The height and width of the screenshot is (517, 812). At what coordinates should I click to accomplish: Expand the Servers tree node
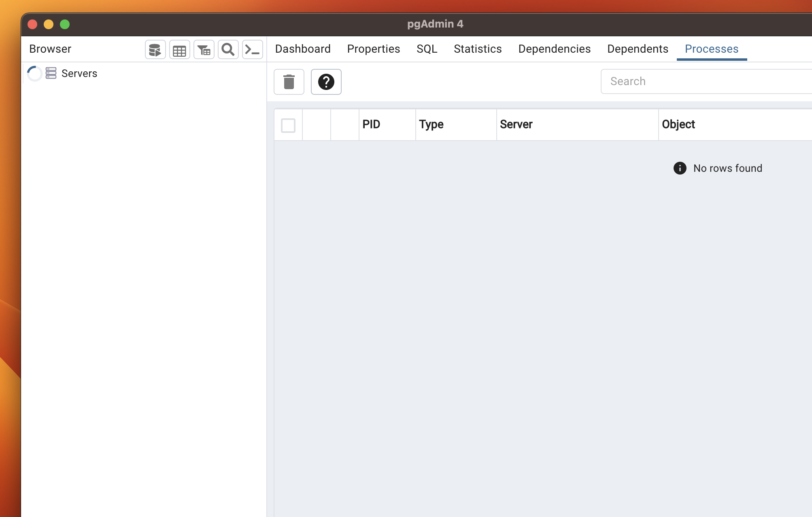(x=35, y=73)
